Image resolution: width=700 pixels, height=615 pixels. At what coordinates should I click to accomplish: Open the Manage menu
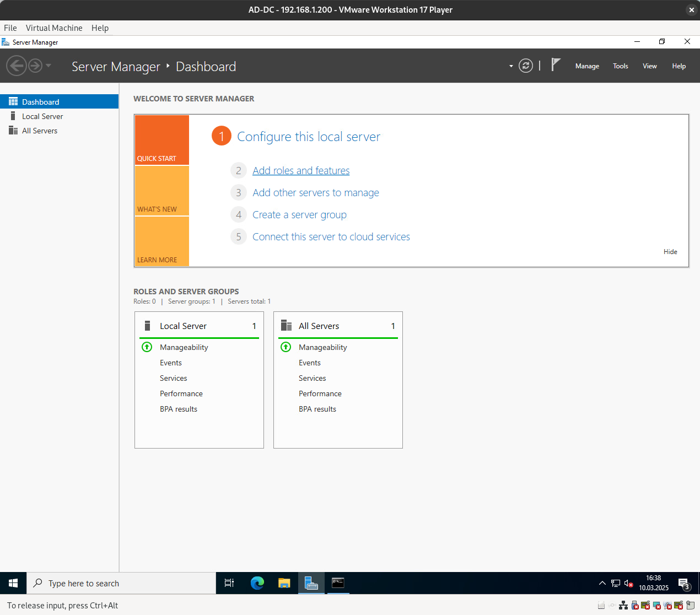pyautogui.click(x=587, y=66)
